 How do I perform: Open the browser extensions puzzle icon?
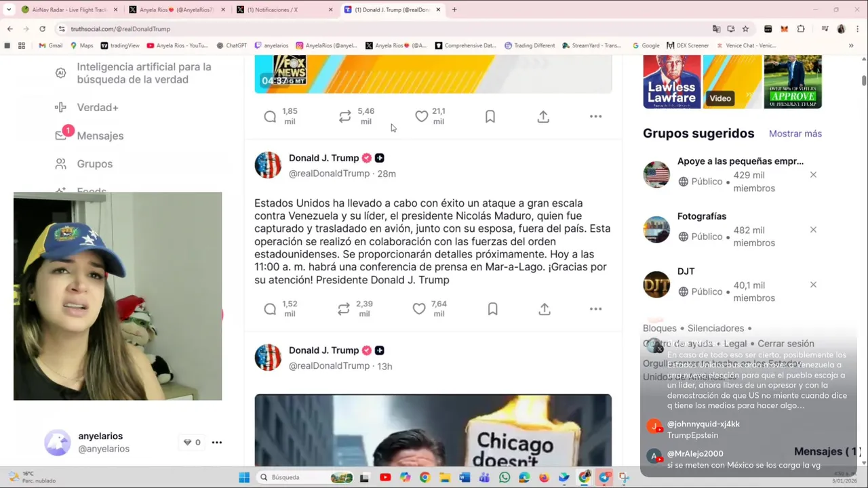coord(801,28)
